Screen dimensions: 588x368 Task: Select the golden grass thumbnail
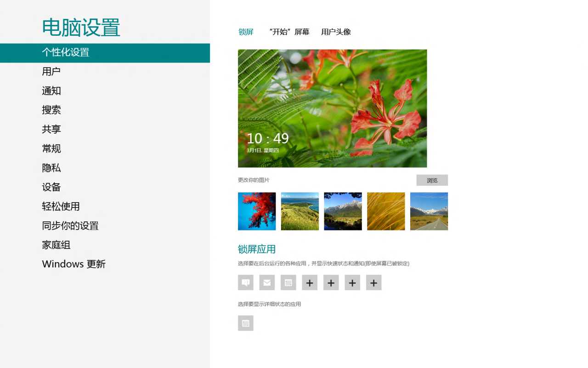[x=386, y=211]
